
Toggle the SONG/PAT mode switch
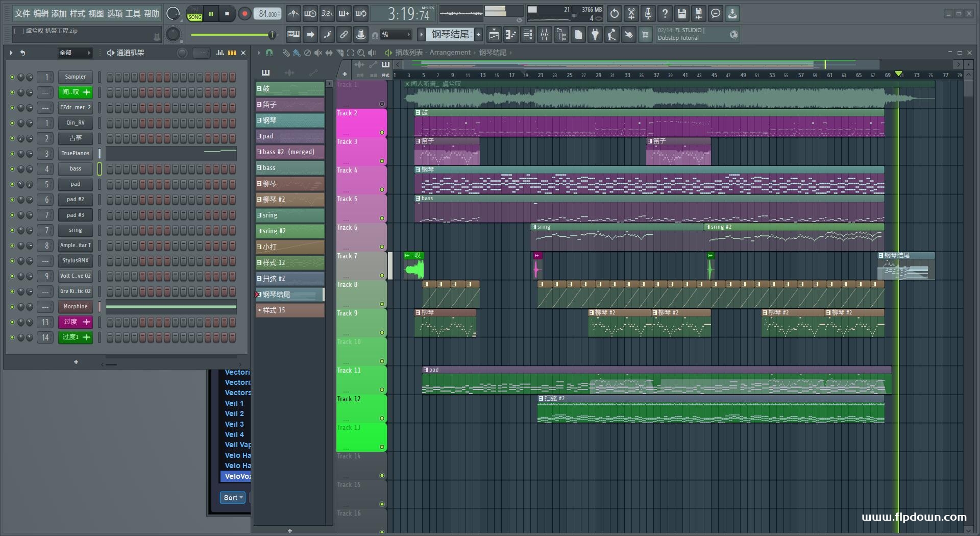coord(194,14)
